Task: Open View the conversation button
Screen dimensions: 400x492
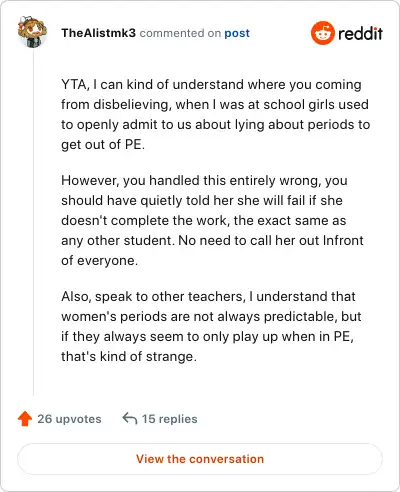Action: point(200,459)
